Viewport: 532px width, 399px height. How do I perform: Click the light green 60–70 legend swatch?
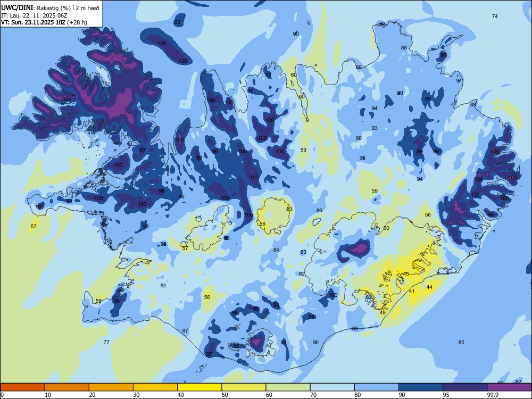288,387
